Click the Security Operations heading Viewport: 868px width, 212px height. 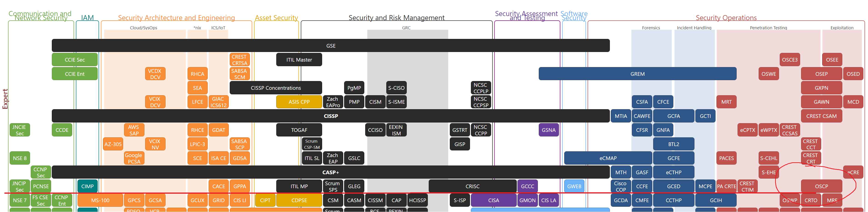726,18
